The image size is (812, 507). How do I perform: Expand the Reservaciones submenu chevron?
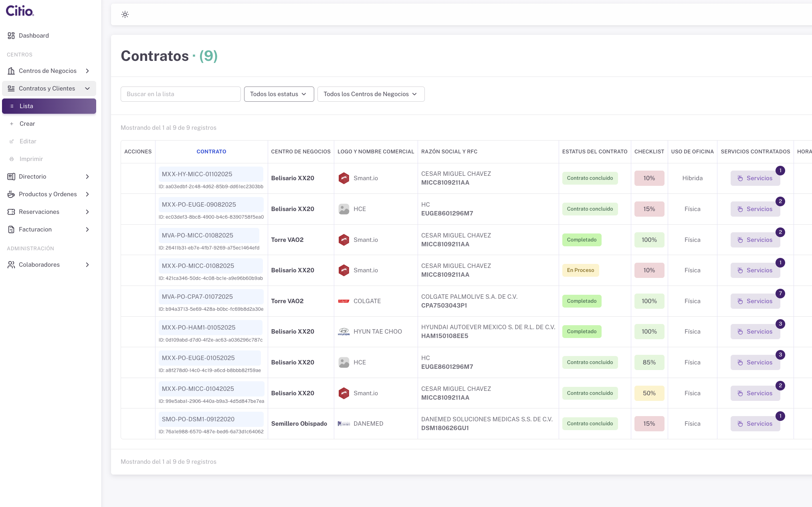pyautogui.click(x=87, y=212)
